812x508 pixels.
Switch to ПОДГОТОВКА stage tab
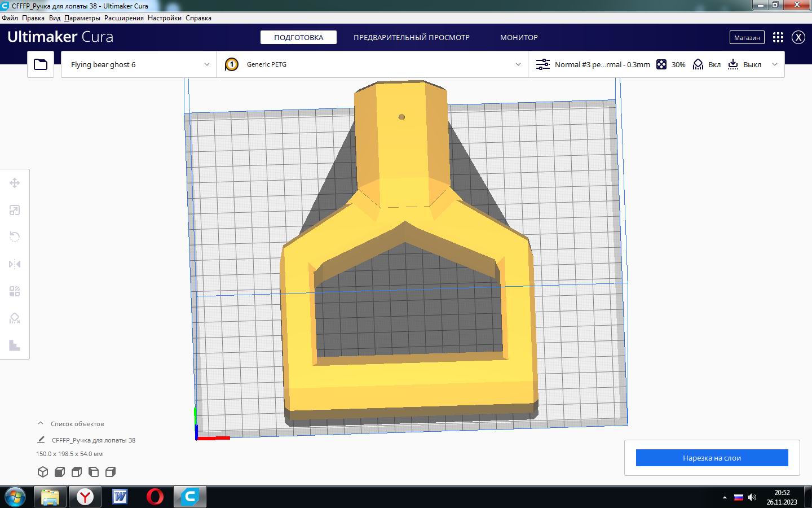point(298,37)
